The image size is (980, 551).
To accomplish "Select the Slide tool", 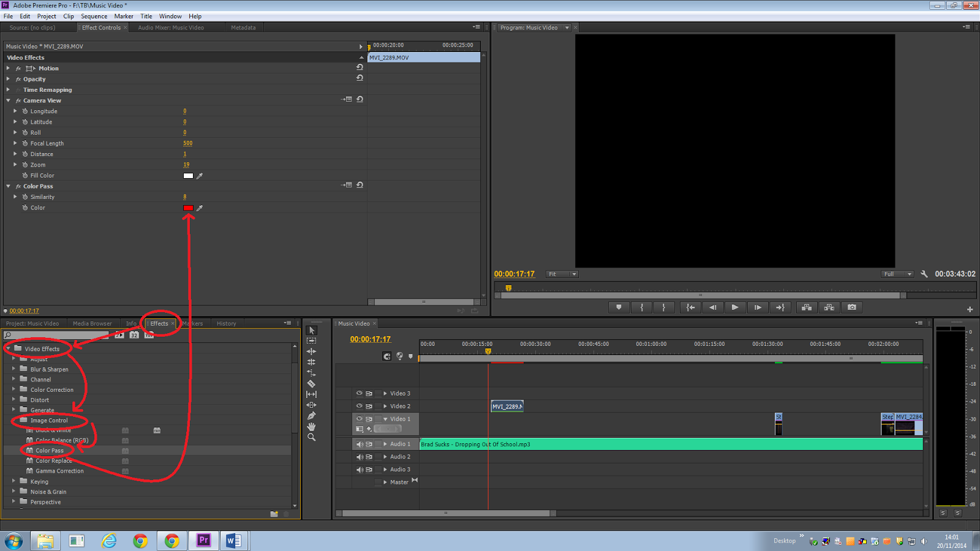I will [x=312, y=405].
